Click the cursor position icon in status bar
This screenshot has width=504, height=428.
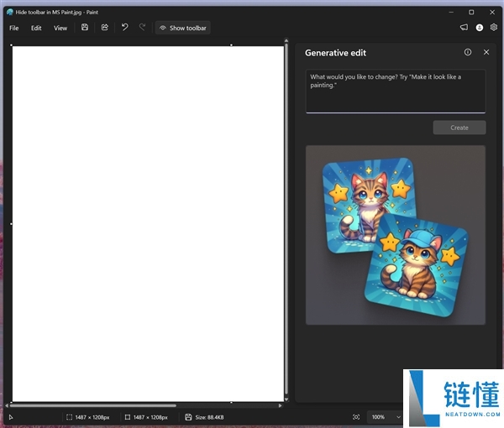[x=11, y=417]
